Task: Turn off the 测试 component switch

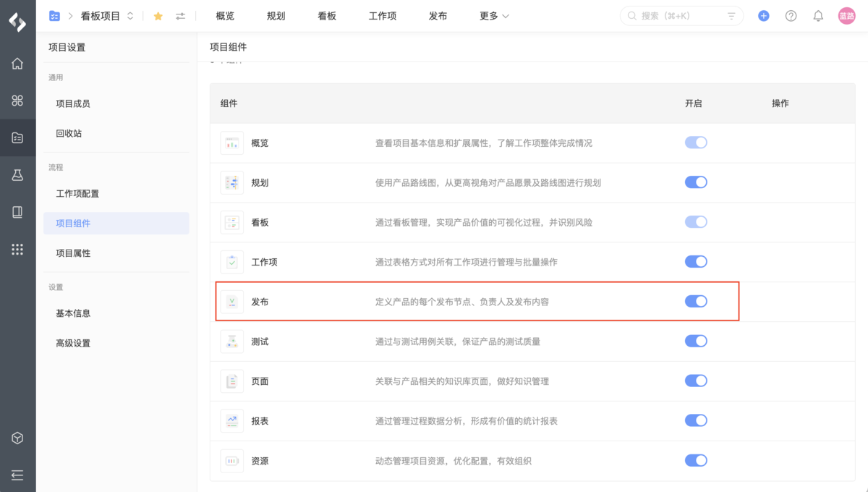Action: 696,341
